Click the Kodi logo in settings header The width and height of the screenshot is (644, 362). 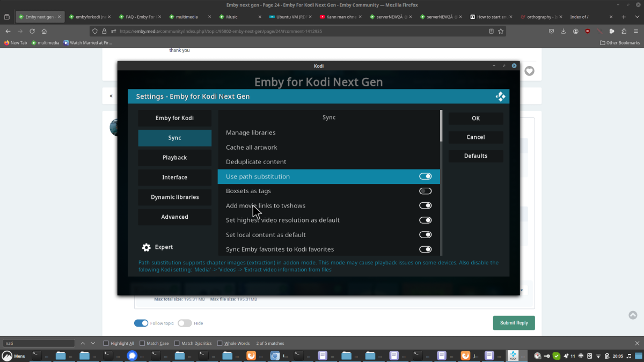click(500, 97)
